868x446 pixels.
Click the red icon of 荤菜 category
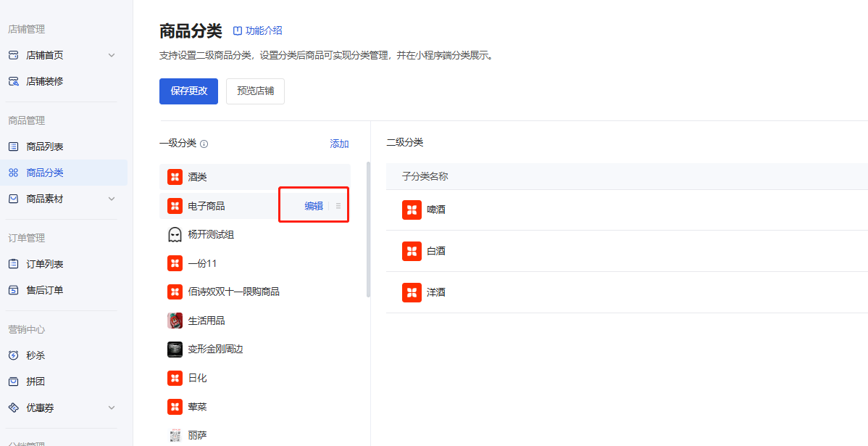coord(175,407)
